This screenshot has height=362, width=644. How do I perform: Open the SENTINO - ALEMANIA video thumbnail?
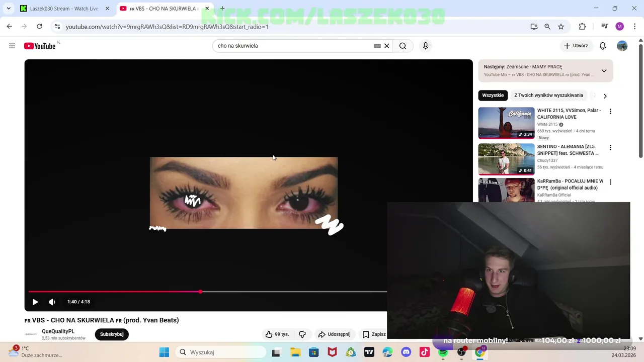(506, 159)
